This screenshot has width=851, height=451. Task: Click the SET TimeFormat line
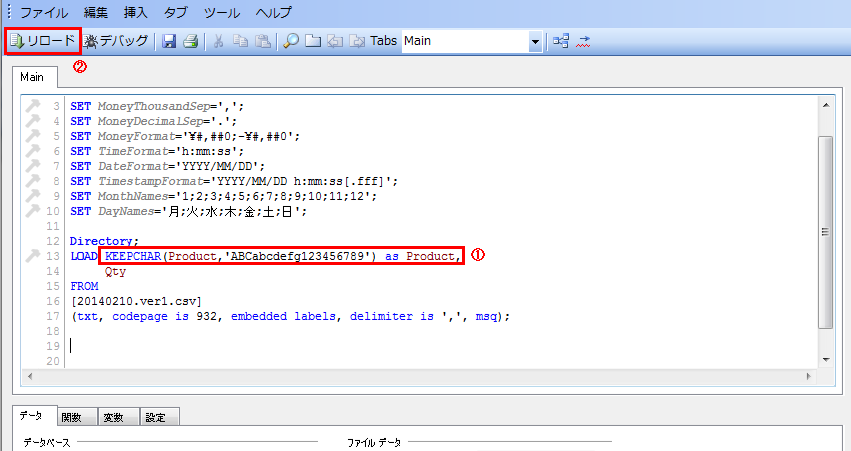click(x=157, y=151)
